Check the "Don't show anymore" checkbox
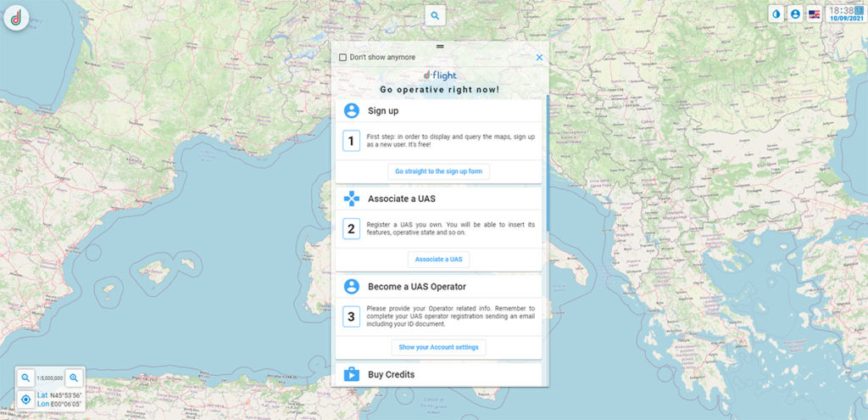This screenshot has width=868, height=420. click(342, 58)
